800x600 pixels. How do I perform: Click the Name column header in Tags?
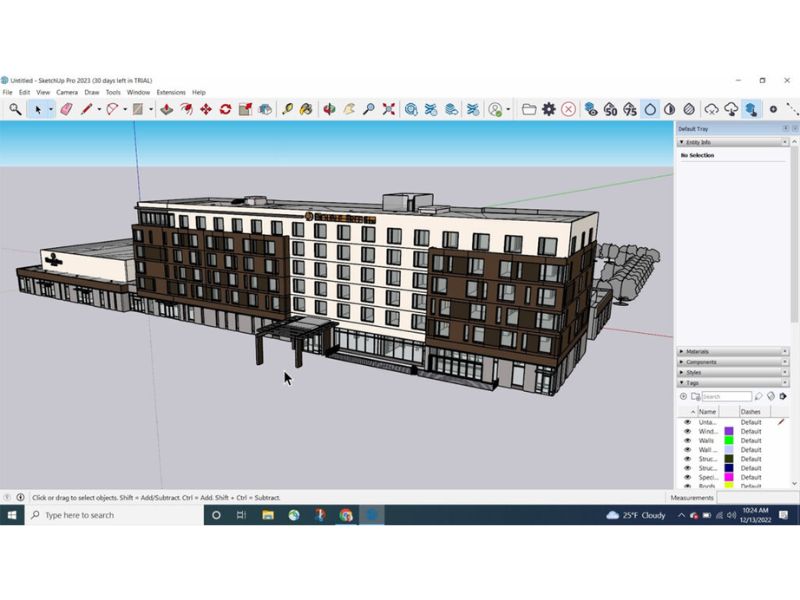tap(708, 411)
